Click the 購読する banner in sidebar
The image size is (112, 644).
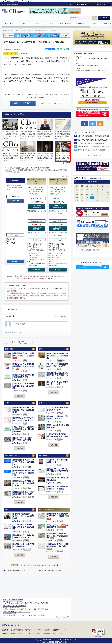pos(92,38)
